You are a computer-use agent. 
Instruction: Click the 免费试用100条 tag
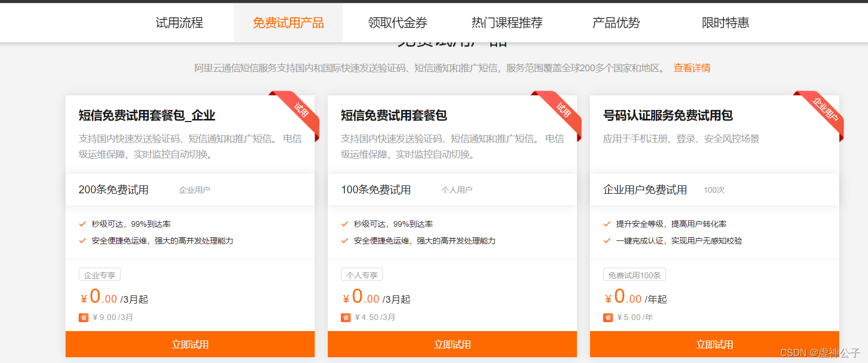coord(635,274)
